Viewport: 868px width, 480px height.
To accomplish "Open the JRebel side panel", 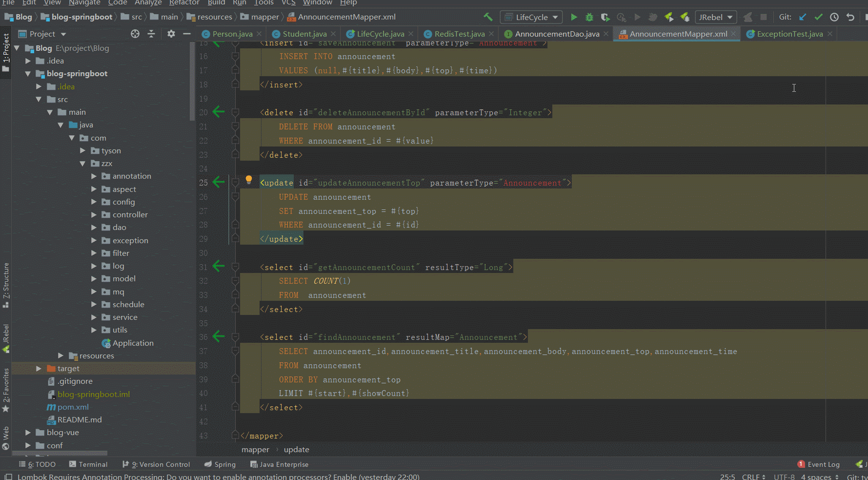I will pyautogui.click(x=6, y=338).
